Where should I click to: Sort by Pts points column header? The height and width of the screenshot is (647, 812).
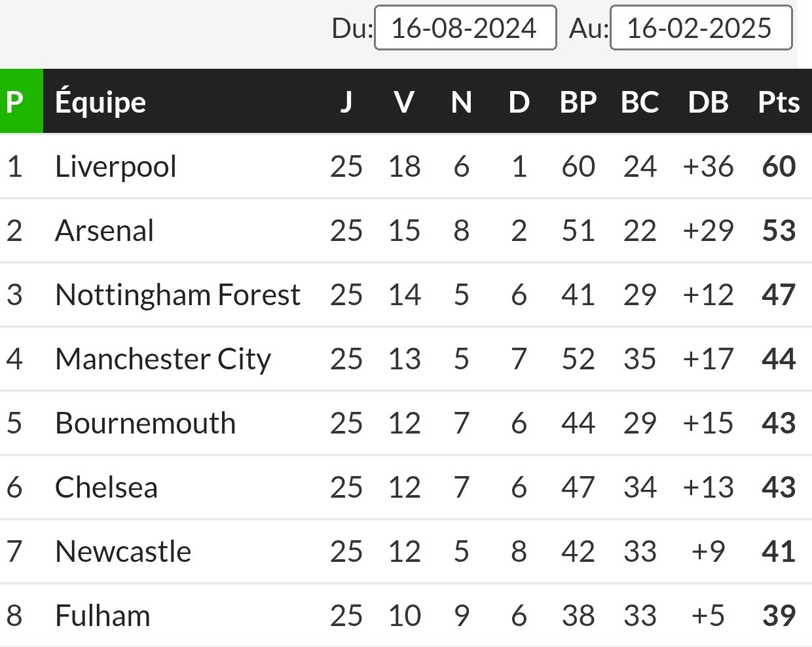coord(779,102)
